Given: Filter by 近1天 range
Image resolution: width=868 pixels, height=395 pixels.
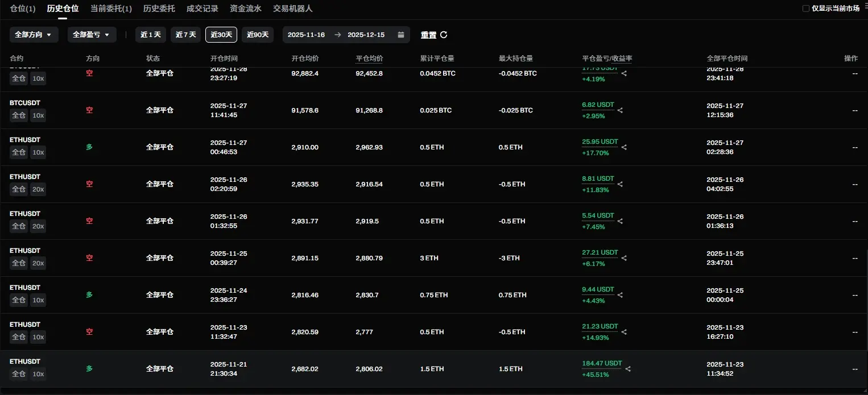Looking at the screenshot, I should click(x=151, y=35).
